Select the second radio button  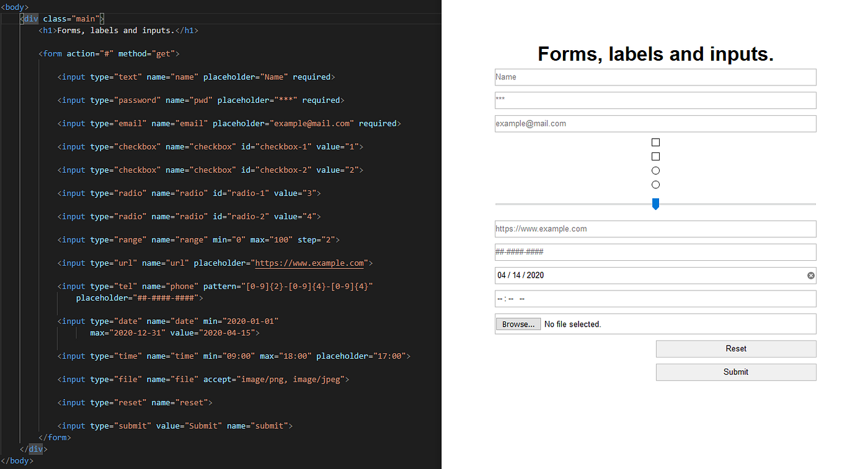pyautogui.click(x=655, y=184)
